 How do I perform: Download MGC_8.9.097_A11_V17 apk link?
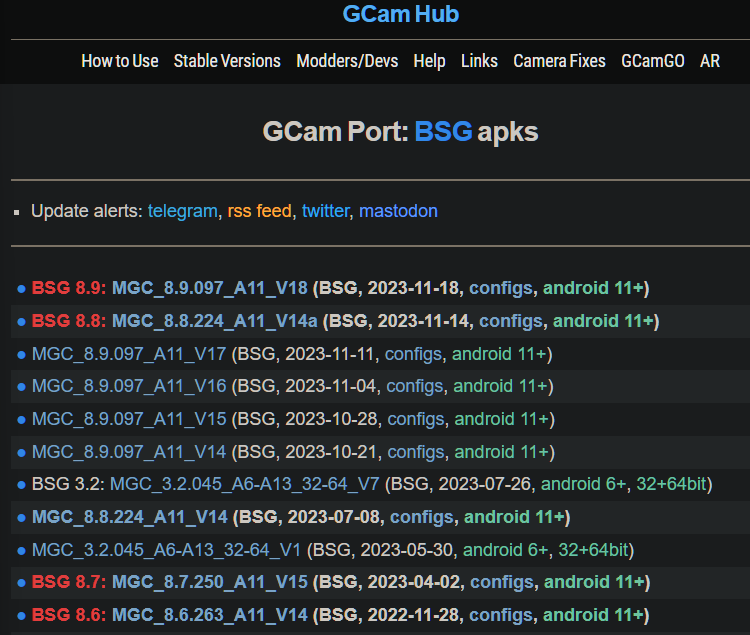pyautogui.click(x=129, y=354)
